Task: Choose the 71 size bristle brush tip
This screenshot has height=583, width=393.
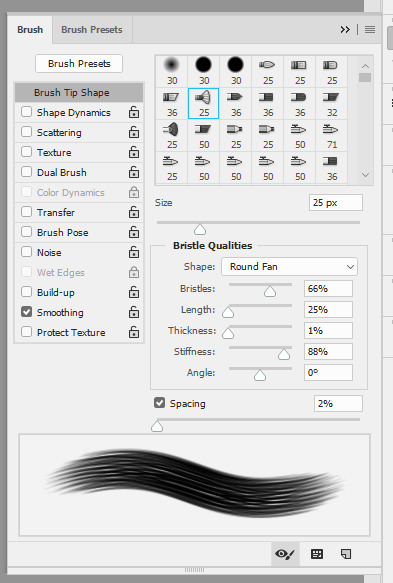Action: point(332,135)
